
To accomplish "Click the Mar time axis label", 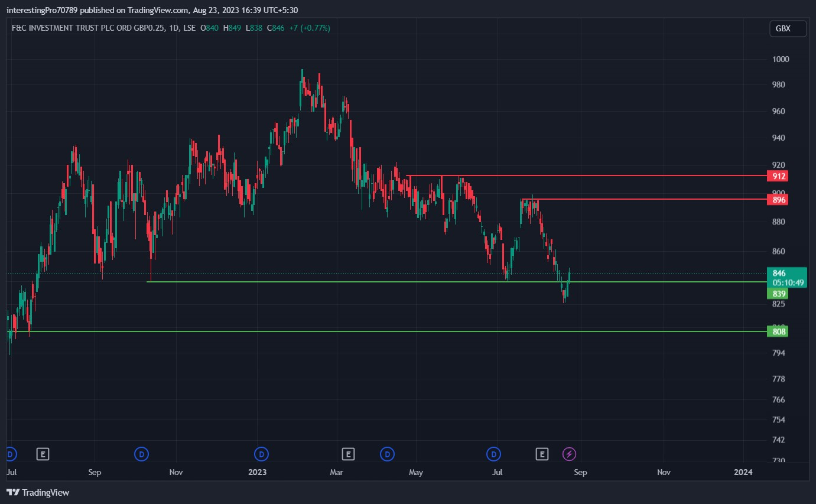I will (x=336, y=472).
